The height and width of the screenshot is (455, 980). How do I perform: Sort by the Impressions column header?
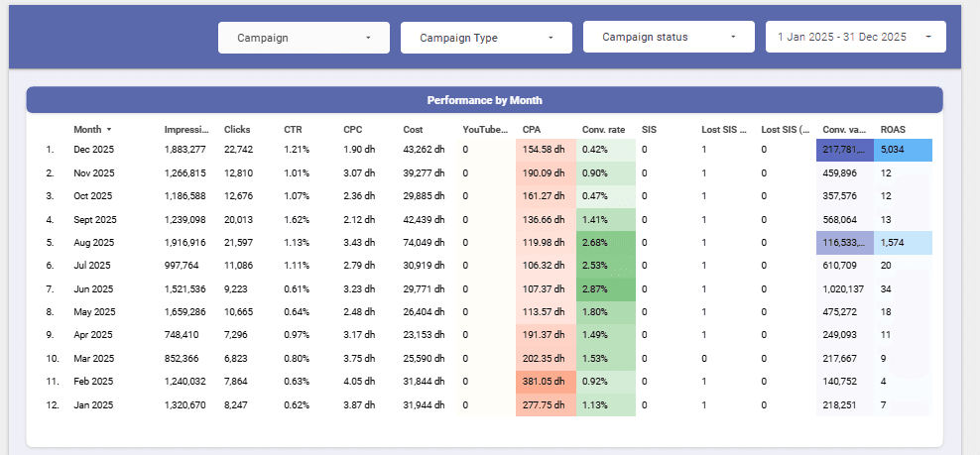[x=185, y=130]
